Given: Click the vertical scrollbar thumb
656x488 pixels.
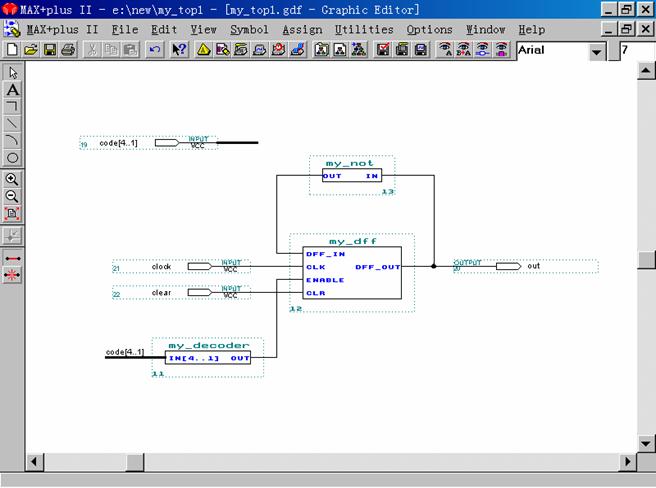Looking at the screenshot, I should 646,259.
